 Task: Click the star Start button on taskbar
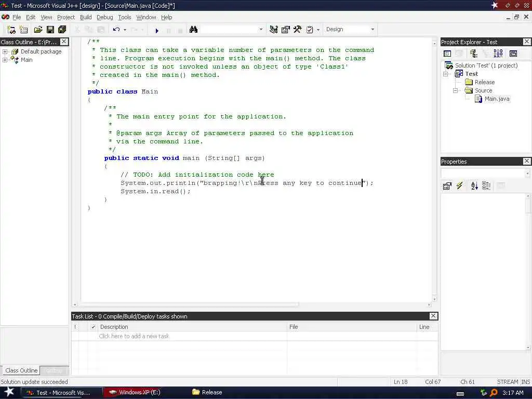tap(8, 392)
